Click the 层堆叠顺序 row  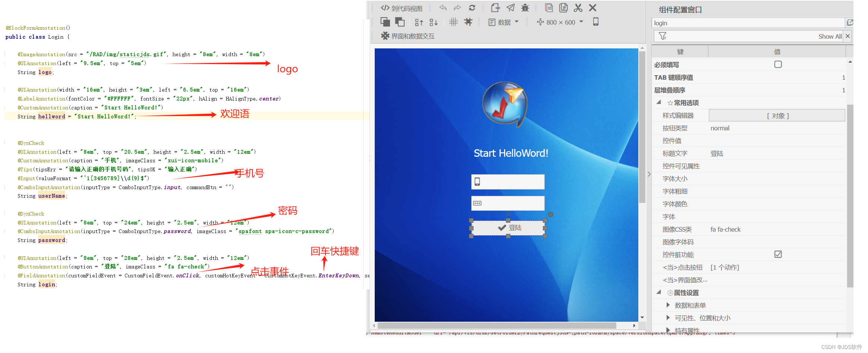pyautogui.click(x=749, y=90)
